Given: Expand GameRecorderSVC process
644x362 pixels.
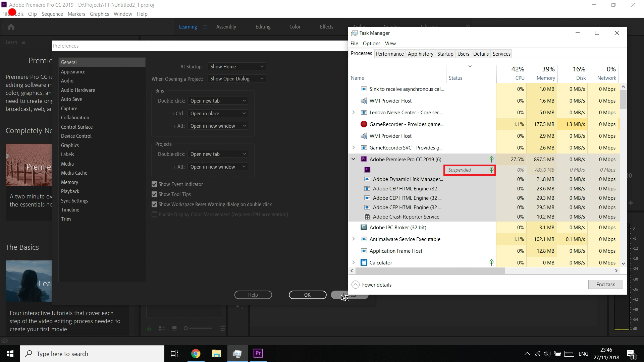Looking at the screenshot, I should pyautogui.click(x=353, y=147).
